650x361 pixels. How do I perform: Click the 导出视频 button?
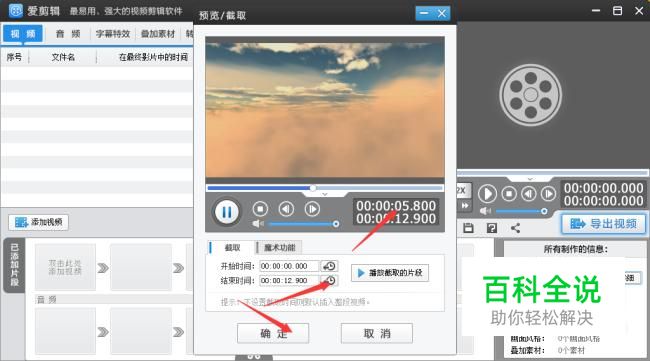pyautogui.click(x=603, y=224)
